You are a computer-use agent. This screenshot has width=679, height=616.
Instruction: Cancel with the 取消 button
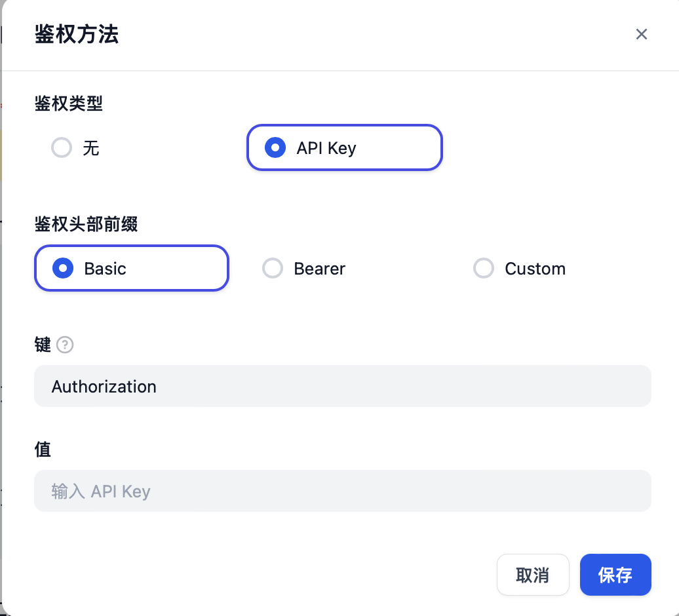(x=533, y=575)
